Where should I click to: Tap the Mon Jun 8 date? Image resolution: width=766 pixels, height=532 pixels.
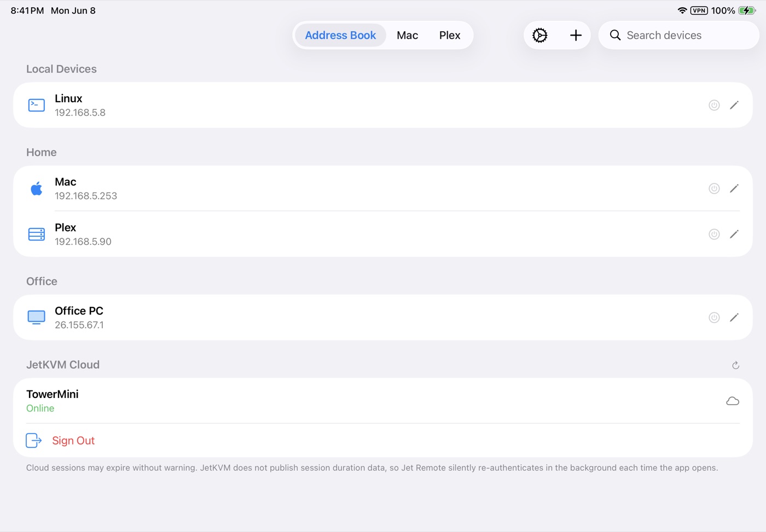tap(73, 10)
